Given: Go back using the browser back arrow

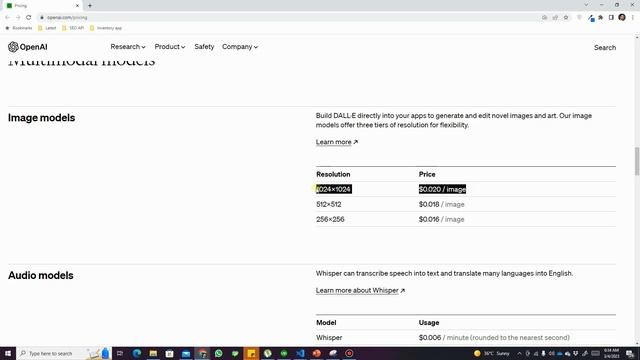Looking at the screenshot, I should (x=7, y=18).
